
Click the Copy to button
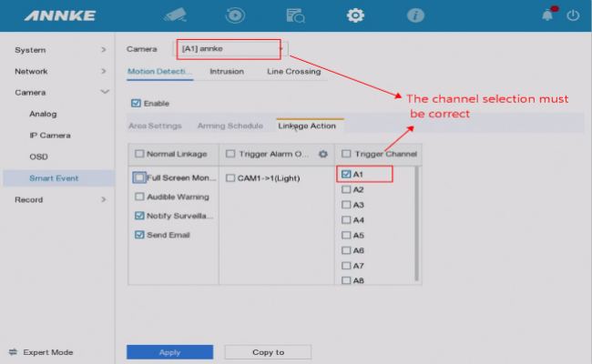pyautogui.click(x=268, y=352)
